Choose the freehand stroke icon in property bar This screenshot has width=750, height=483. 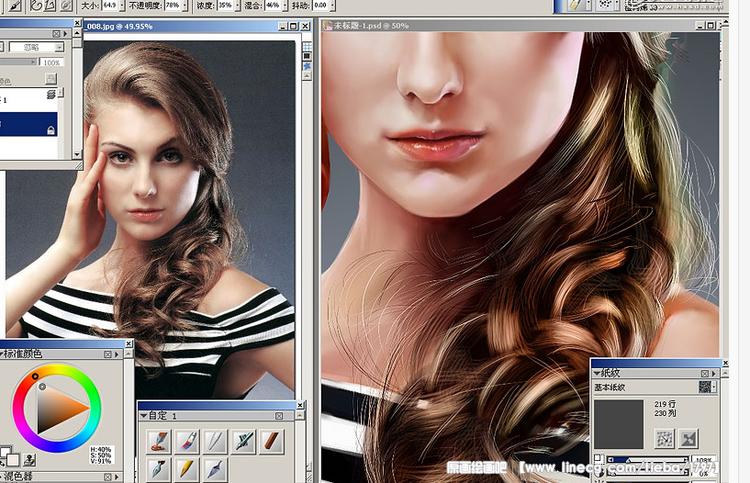[36, 5]
